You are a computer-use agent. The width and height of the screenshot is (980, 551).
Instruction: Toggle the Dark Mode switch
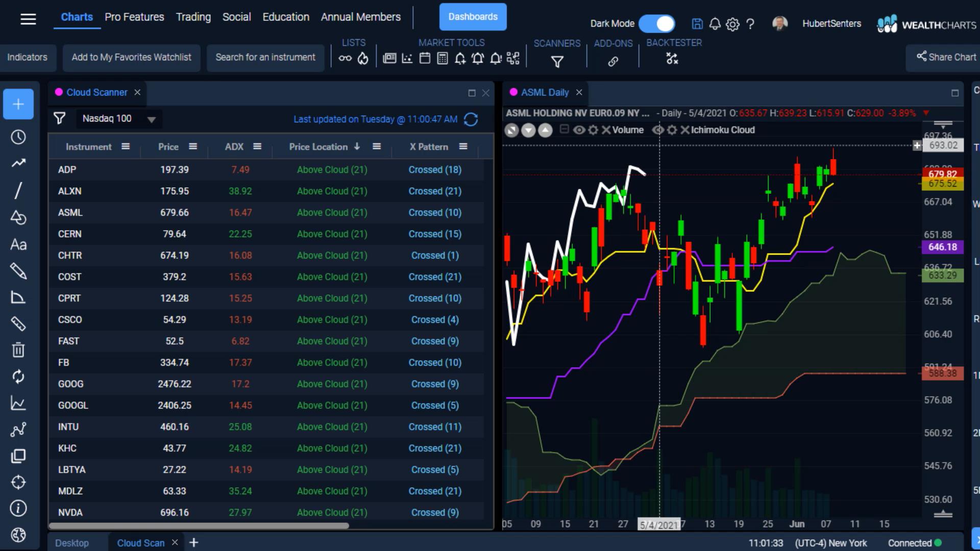coord(657,23)
